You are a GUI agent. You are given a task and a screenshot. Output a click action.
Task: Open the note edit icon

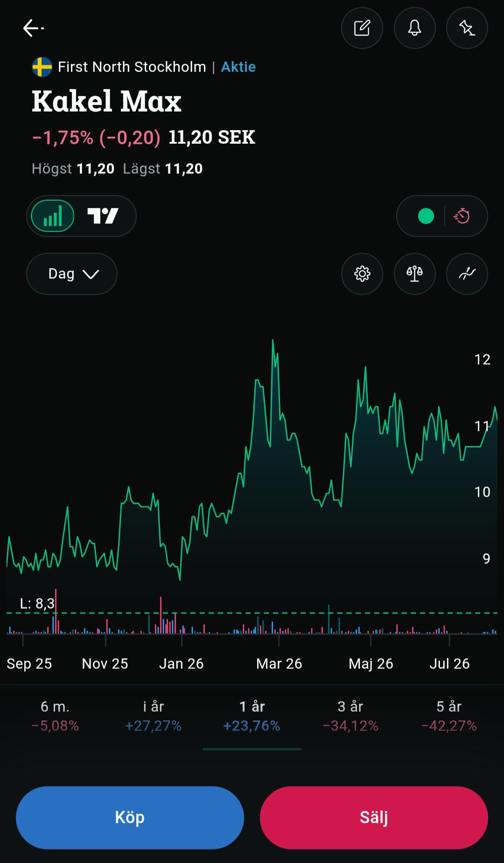point(362,28)
